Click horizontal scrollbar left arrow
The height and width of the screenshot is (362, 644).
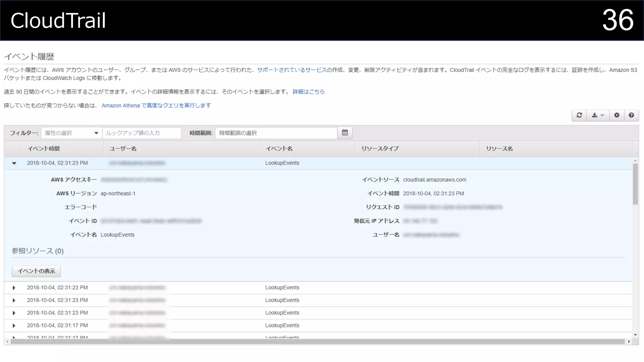coord(7,342)
